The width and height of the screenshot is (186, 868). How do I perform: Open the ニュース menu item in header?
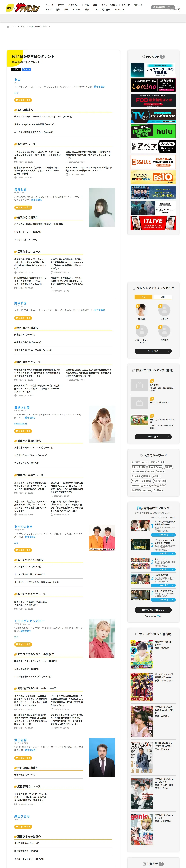[x=49, y=5]
